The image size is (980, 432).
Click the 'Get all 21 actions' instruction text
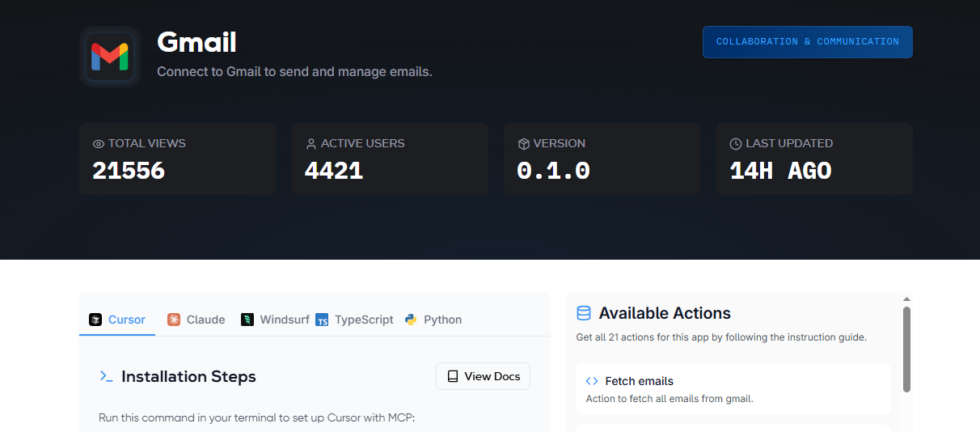point(721,337)
